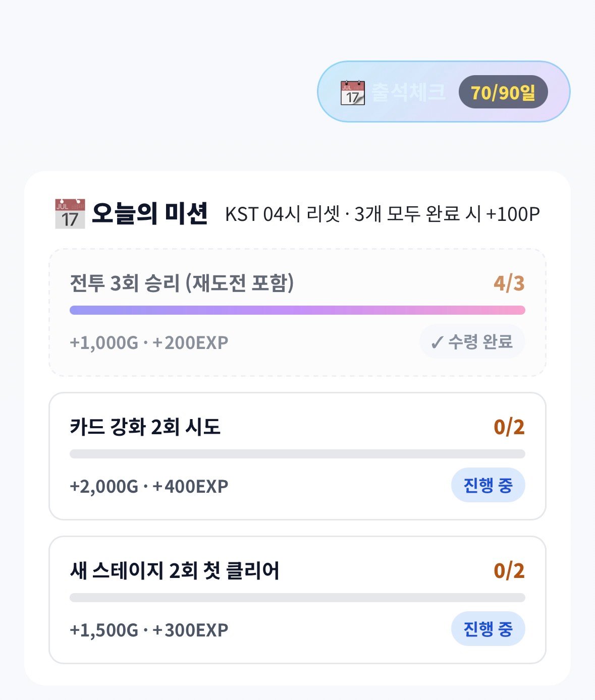Click the calendar icon in 출석체크 pill
The height and width of the screenshot is (700, 595).
(x=352, y=92)
